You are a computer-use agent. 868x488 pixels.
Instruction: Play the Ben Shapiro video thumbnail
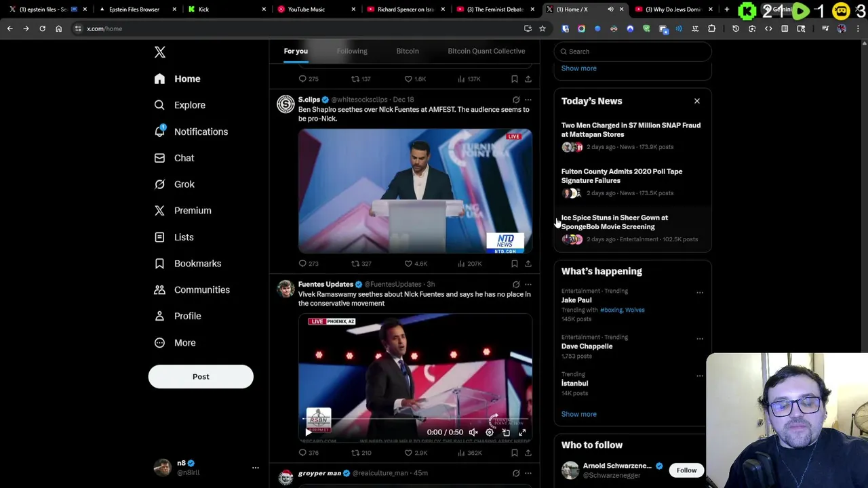pos(415,191)
